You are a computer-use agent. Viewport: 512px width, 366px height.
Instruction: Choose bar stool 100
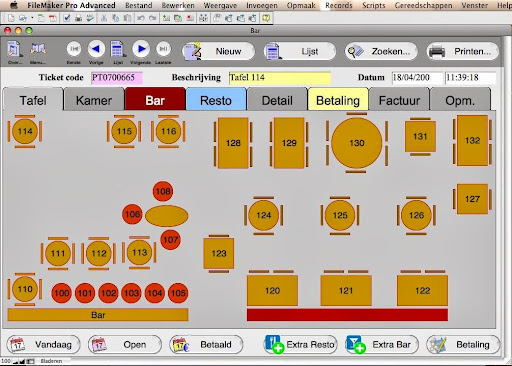click(62, 293)
